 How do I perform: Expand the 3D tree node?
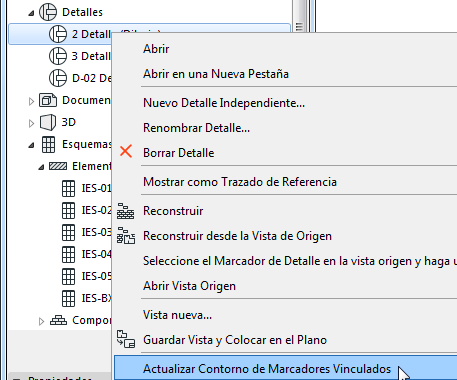tap(31, 123)
